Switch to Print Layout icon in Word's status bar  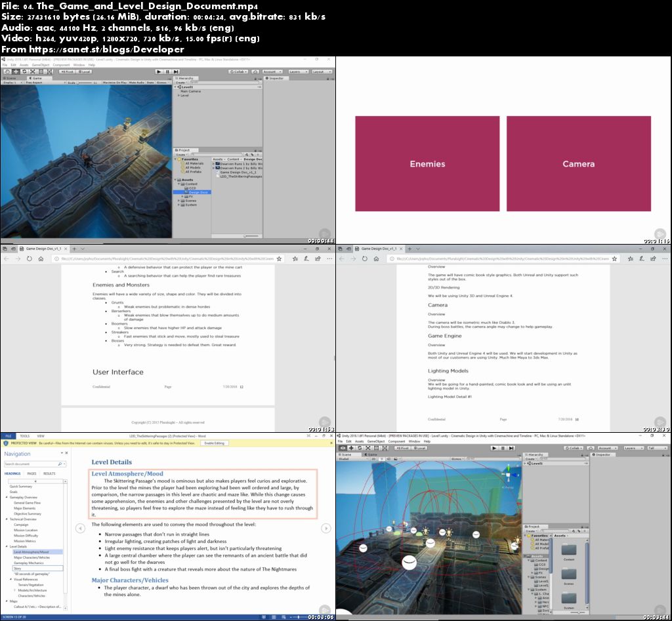point(274,617)
